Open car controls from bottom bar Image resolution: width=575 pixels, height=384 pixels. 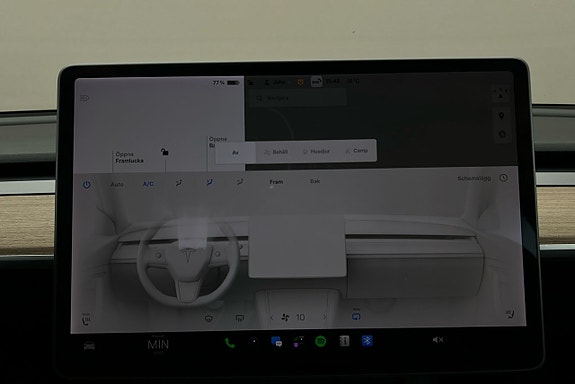(x=89, y=345)
